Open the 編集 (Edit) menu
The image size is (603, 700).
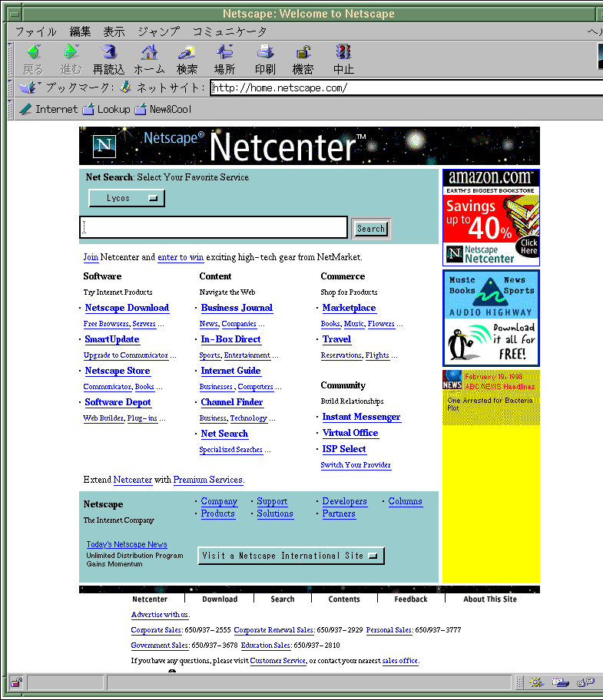80,31
